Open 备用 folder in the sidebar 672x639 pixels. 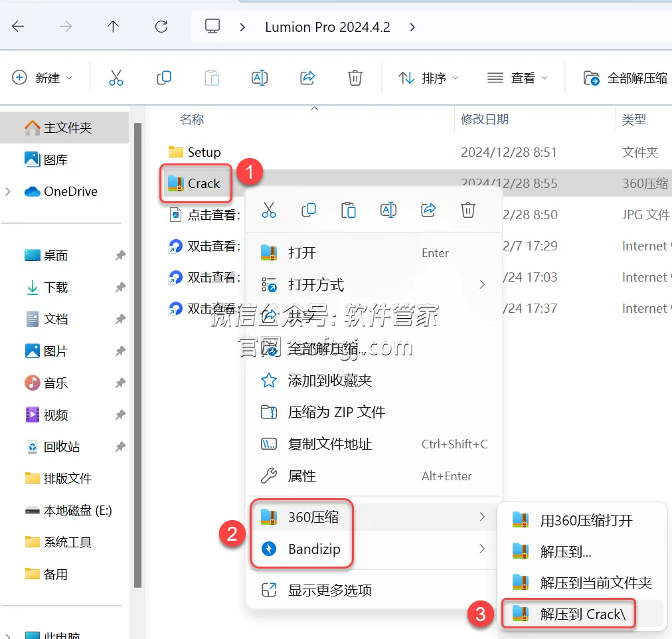(x=46, y=575)
